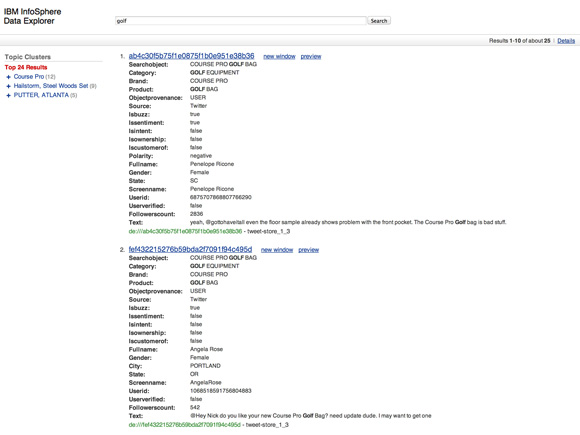Screen dimensions: 580x435
Task: Preview the second result
Action: (308, 250)
